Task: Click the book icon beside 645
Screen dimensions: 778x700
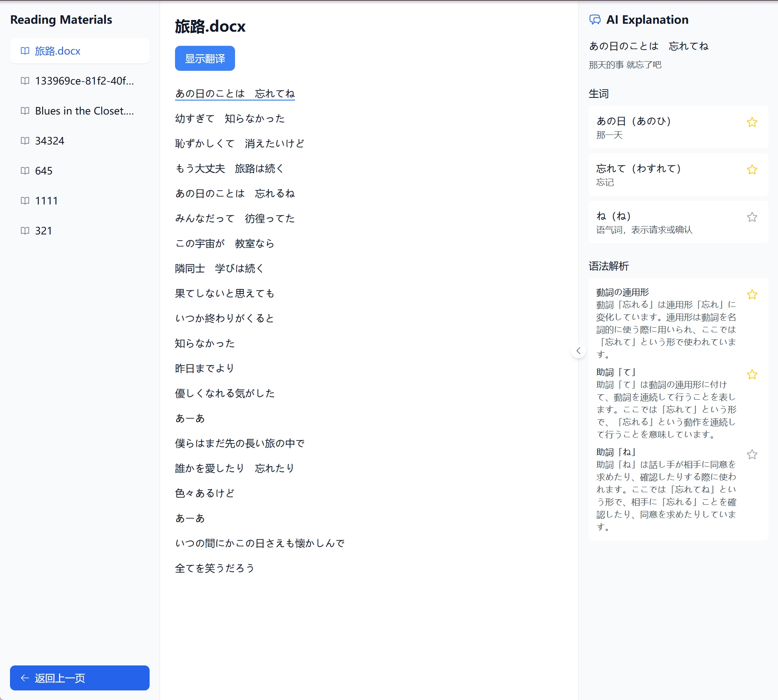Action: 25,171
